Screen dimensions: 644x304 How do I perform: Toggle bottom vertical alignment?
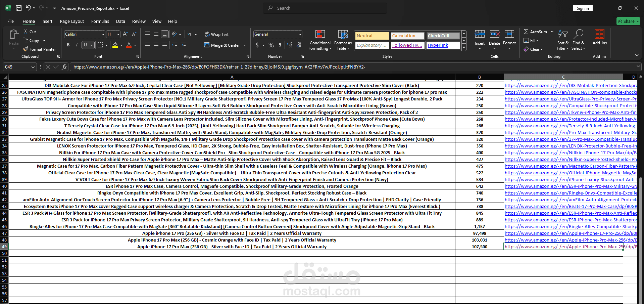point(165,34)
